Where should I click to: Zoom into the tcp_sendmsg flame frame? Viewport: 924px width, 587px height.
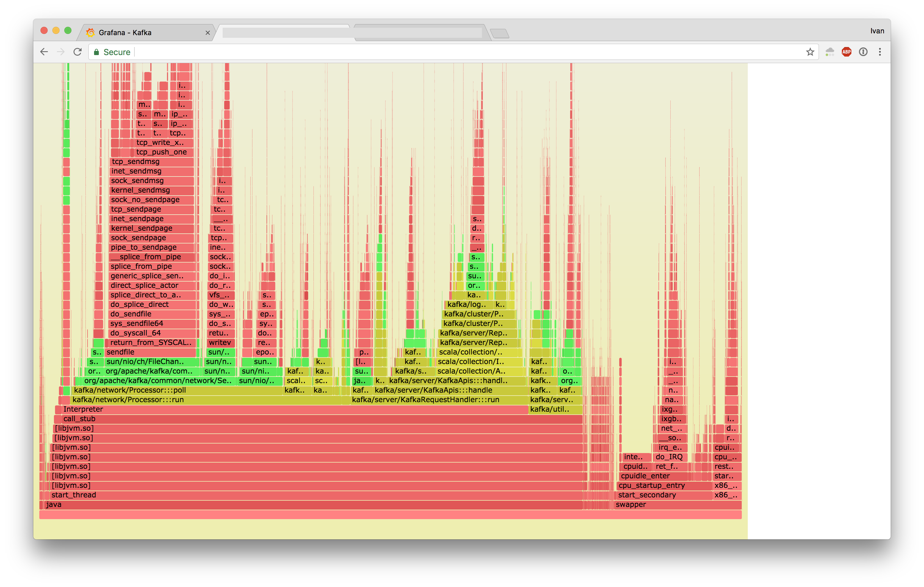[152, 162]
